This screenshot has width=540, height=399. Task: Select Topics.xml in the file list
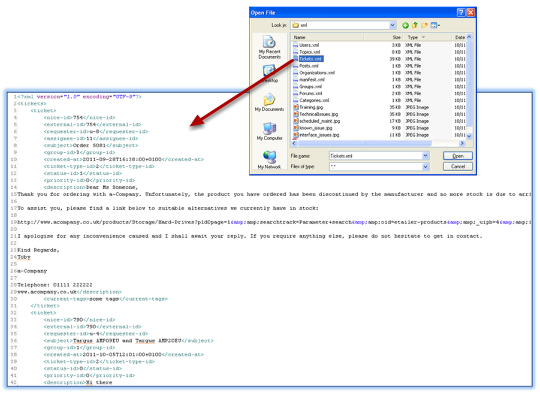pyautogui.click(x=309, y=52)
